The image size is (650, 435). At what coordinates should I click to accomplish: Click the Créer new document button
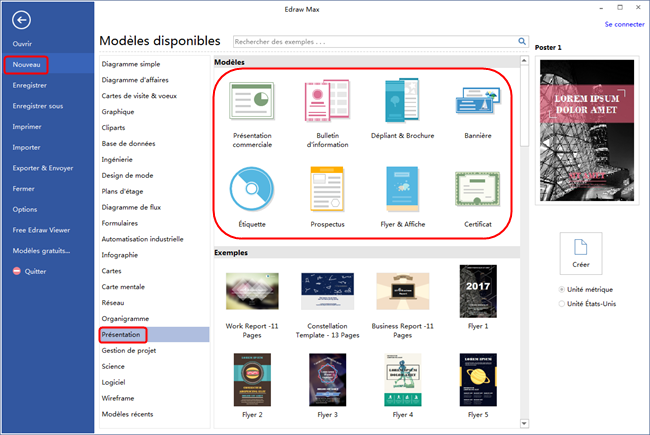pos(581,253)
